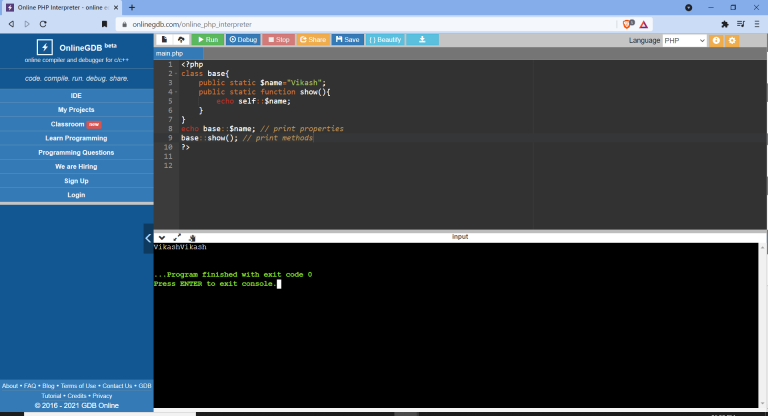Reload the page with the refresh icon
Image resolution: width=768 pixels, height=416 pixels.
43,24
